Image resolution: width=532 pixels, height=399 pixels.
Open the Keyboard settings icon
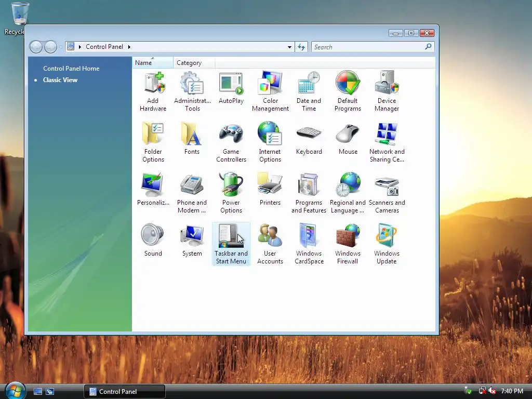coord(309,139)
